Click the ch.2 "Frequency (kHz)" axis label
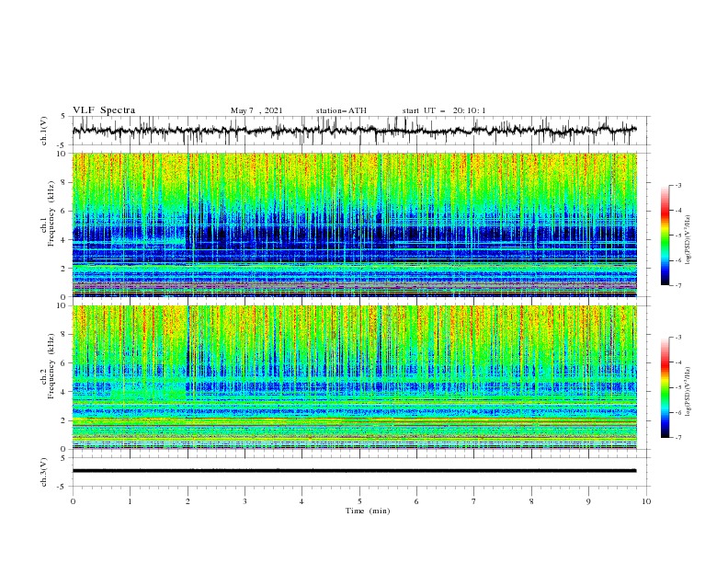 51,366
